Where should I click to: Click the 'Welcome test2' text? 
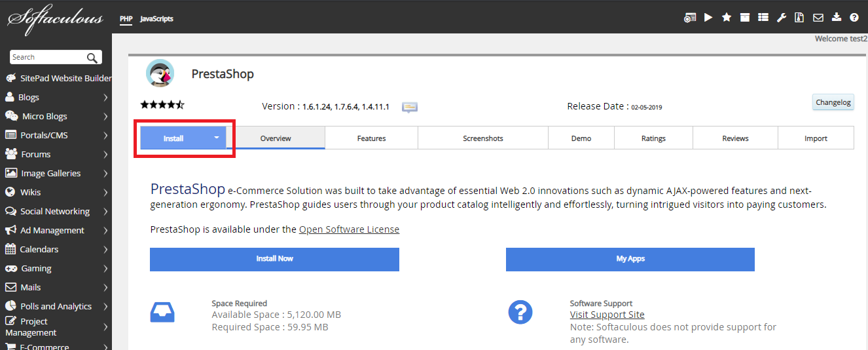[841, 39]
